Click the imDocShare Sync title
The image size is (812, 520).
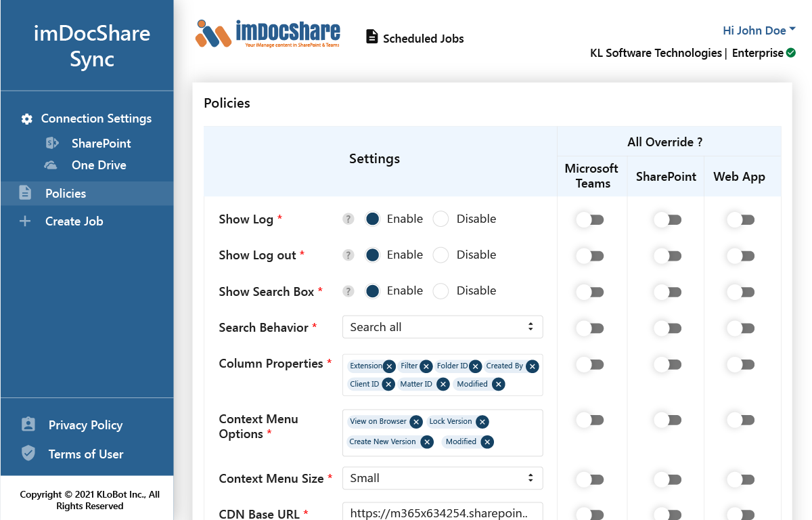pos(92,46)
